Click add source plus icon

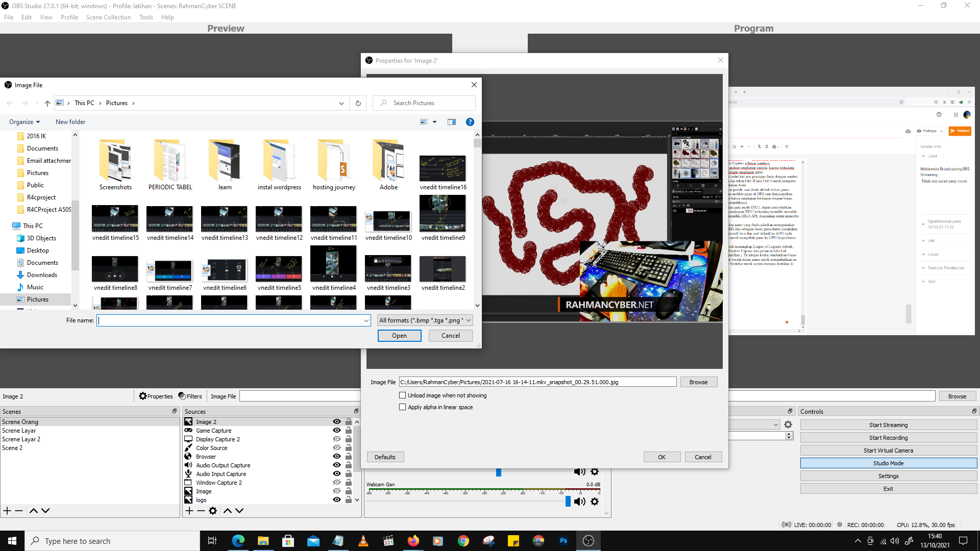click(189, 511)
